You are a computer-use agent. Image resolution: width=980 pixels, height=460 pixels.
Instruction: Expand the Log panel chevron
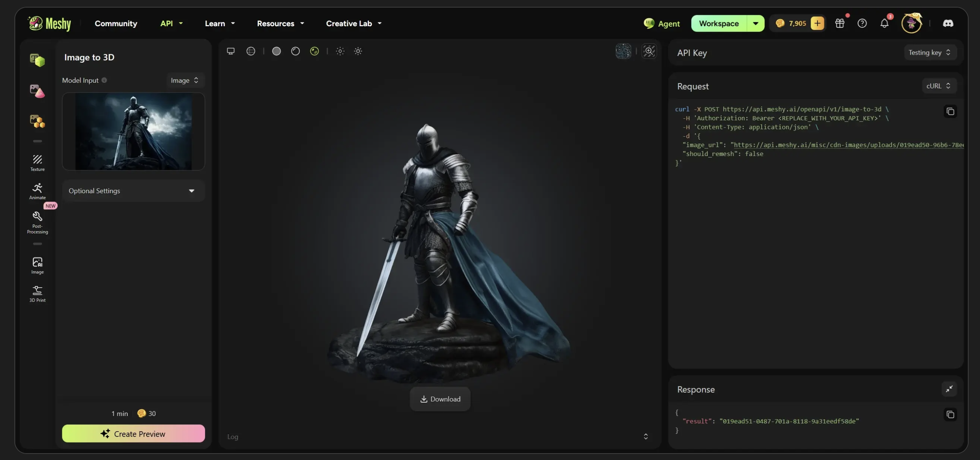[x=646, y=436]
